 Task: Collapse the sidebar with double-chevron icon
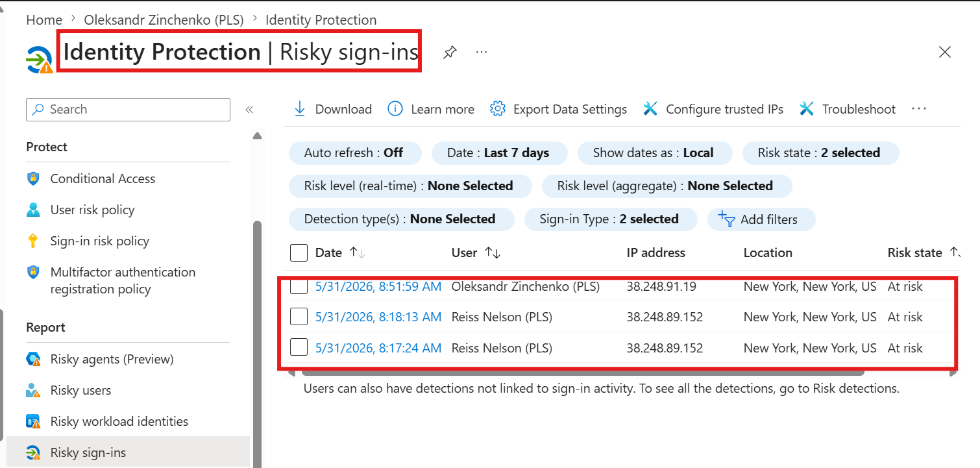point(249,110)
